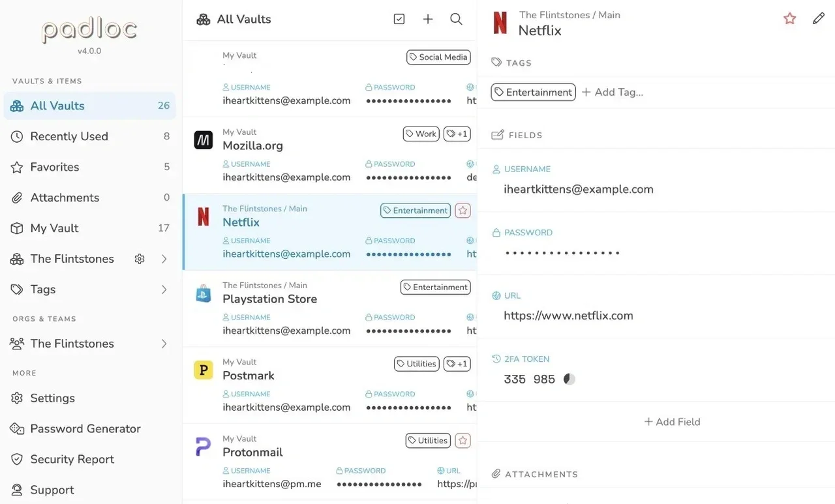Screen dimensions: 835x504
Task: Expand The Flintstones org chevron under Orgs & Teams
Action: point(164,344)
